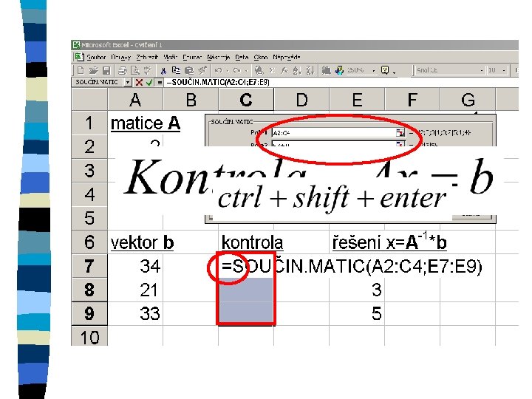Open the Redo history dropdown arrow
Viewport: 532px width, 399px height.
tap(246, 71)
